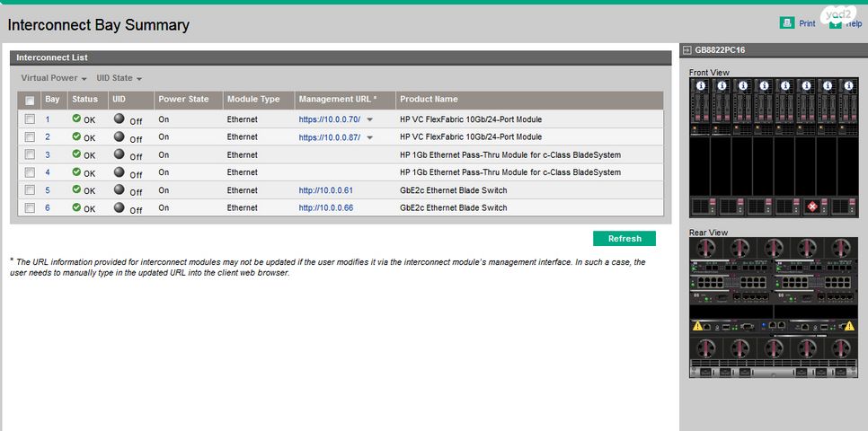Check the checkbox for Bay 2 row
This screenshot has width=868, height=431.
[30, 136]
